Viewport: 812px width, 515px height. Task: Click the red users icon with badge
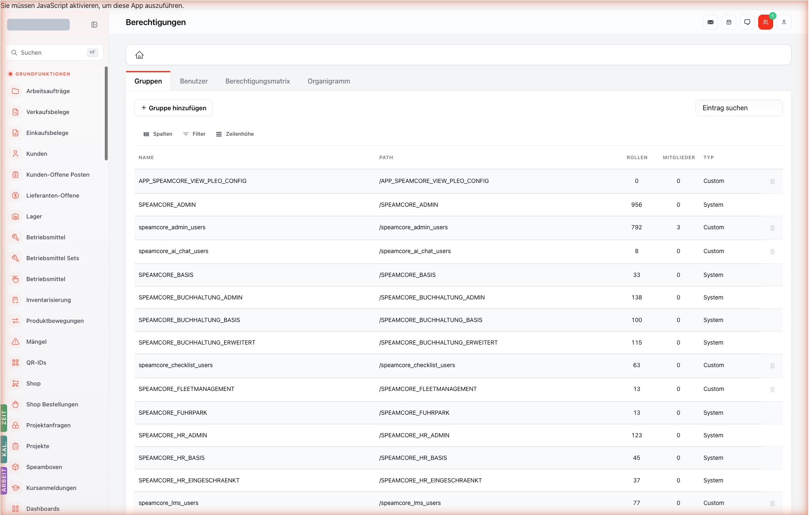pyautogui.click(x=766, y=22)
